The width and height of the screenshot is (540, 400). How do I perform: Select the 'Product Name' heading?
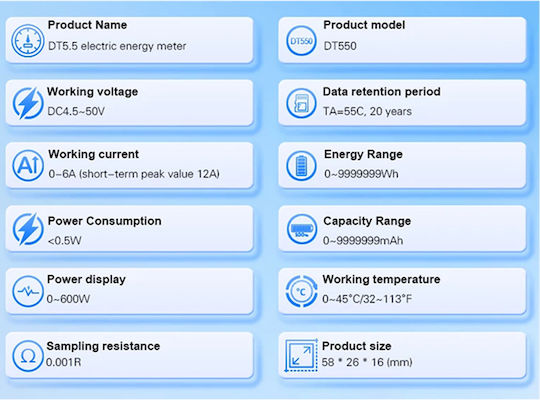87,25
